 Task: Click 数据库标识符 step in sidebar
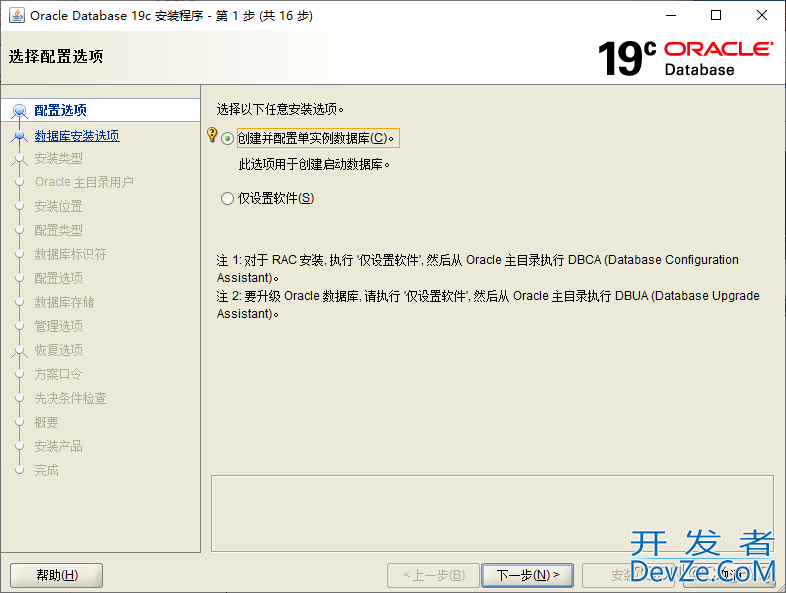point(70,254)
